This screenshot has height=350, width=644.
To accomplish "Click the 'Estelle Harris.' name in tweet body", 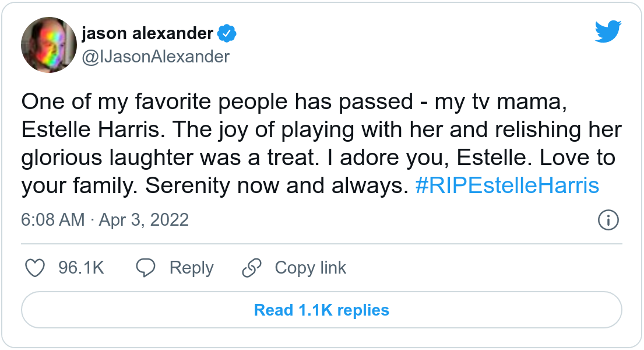I will pos(94,130).
